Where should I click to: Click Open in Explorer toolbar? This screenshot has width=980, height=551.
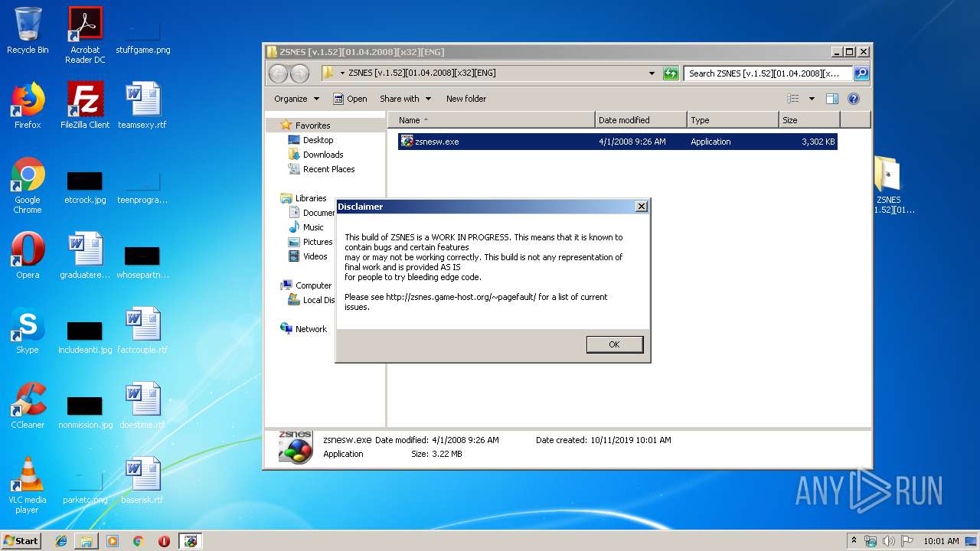pos(350,99)
